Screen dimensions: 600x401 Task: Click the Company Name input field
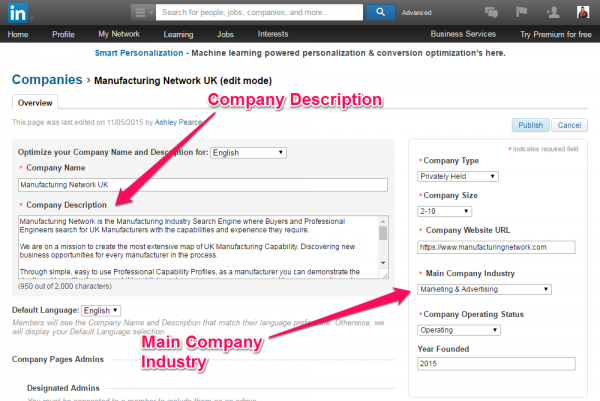point(203,185)
